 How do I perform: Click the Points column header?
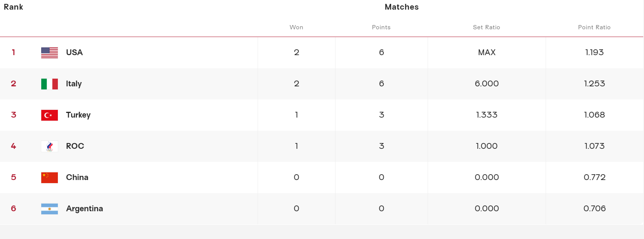click(x=381, y=27)
